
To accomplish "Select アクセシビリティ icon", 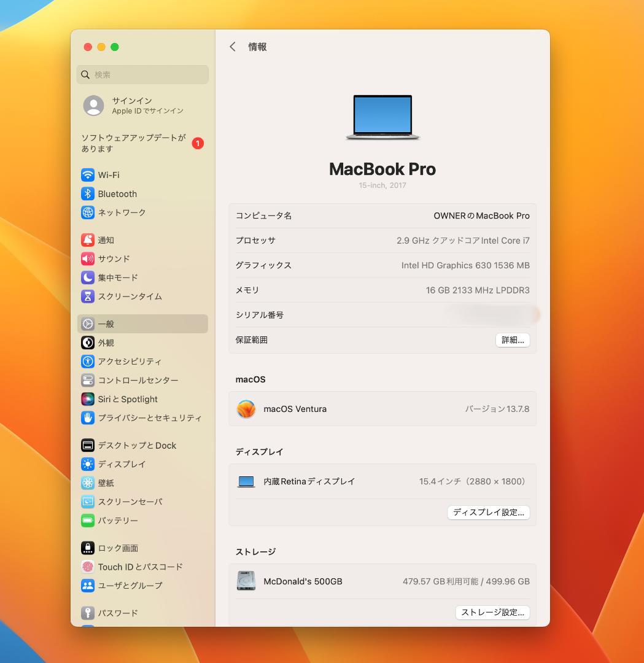I will (x=88, y=362).
